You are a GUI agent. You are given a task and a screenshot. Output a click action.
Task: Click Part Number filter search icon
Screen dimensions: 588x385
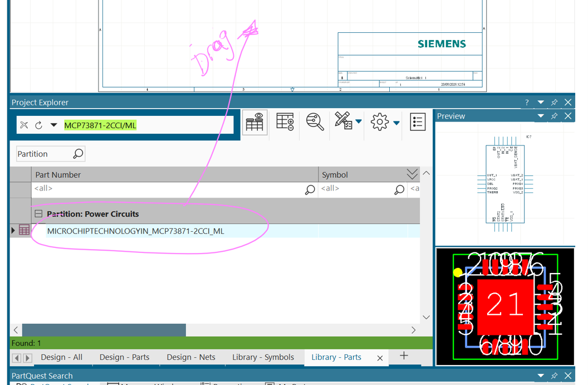(x=310, y=190)
